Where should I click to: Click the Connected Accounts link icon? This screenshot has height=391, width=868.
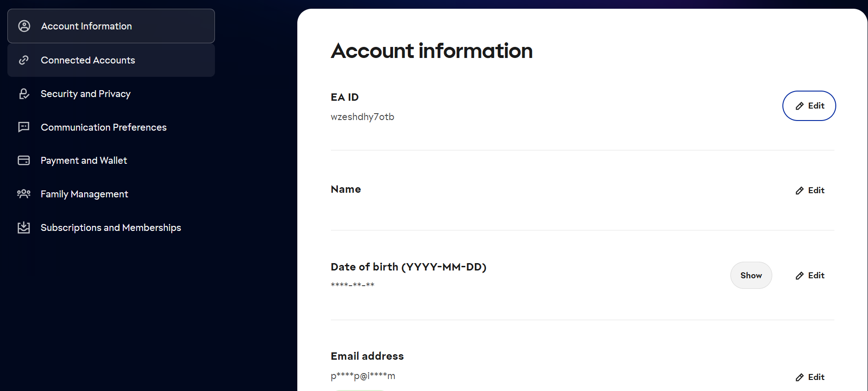(24, 60)
